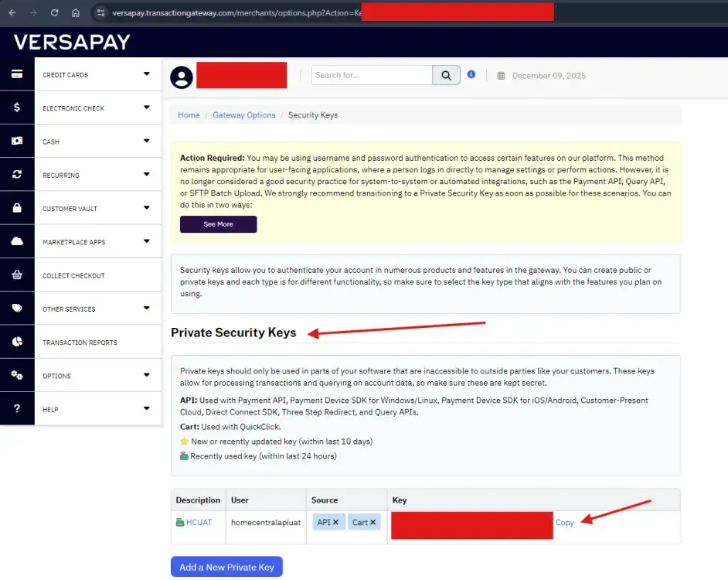Remove the API source tag

[x=335, y=522]
